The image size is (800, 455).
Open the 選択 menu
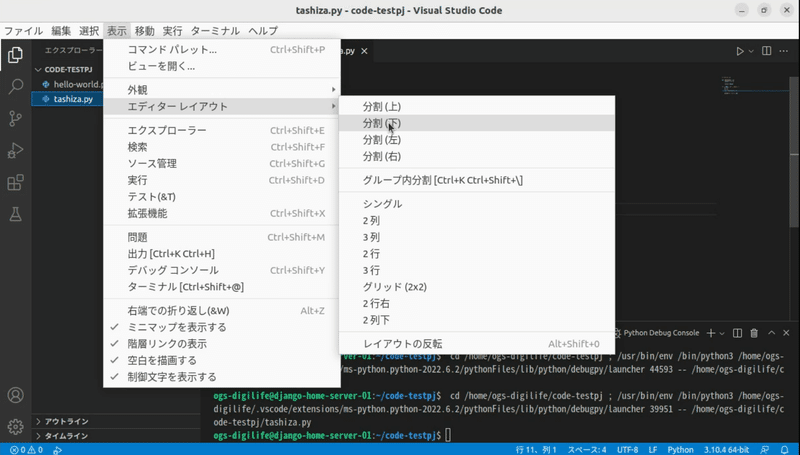89,31
